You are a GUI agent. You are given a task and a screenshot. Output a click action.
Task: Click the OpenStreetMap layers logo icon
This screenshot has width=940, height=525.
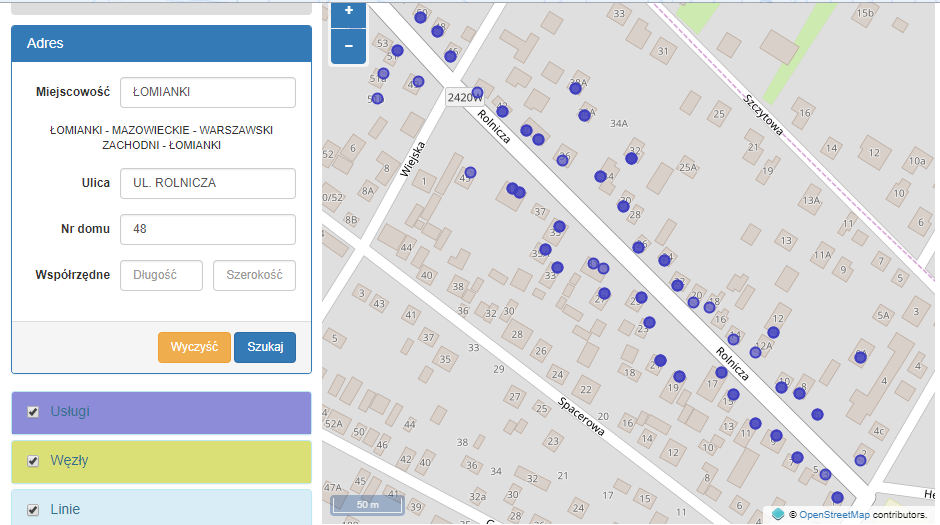777,514
